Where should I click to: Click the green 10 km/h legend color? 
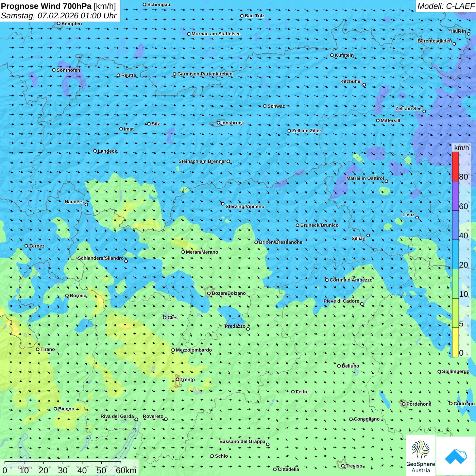tap(455, 284)
